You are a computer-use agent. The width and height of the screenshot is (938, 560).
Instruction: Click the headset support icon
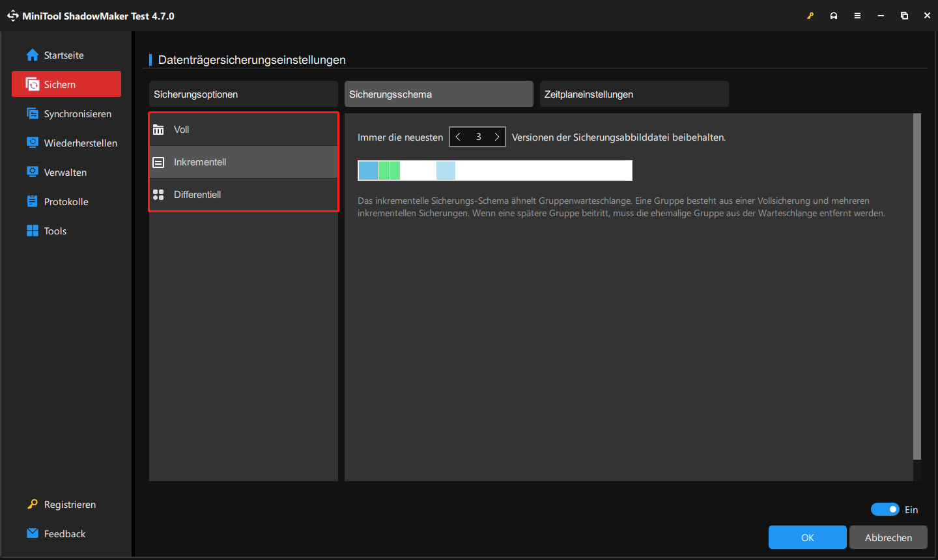[x=834, y=16]
